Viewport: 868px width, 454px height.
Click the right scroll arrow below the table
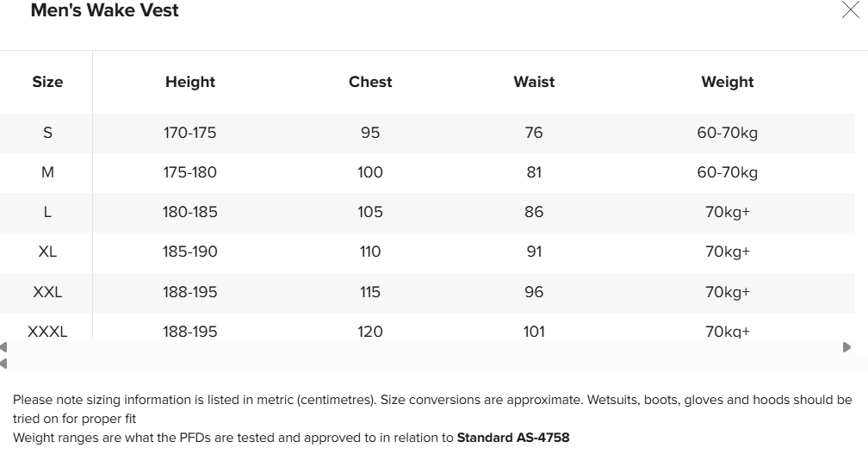[x=846, y=347]
